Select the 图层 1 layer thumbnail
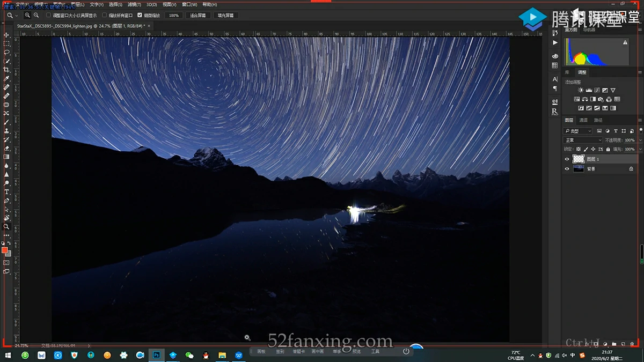Viewport: 644px width, 362px height. pos(579,159)
